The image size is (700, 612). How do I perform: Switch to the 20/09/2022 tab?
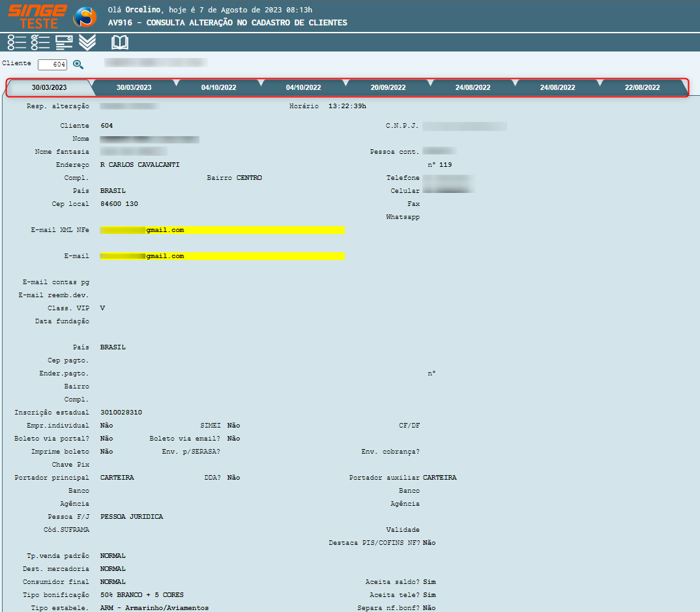click(388, 87)
